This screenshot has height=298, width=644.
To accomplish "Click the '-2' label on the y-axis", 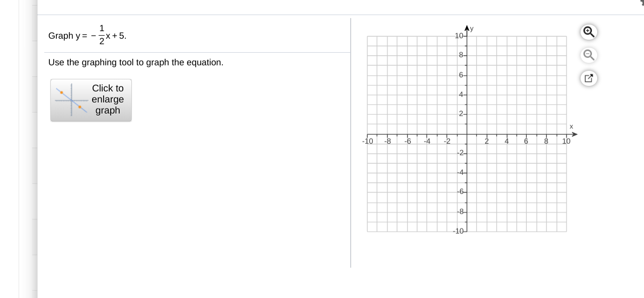I will [459, 153].
